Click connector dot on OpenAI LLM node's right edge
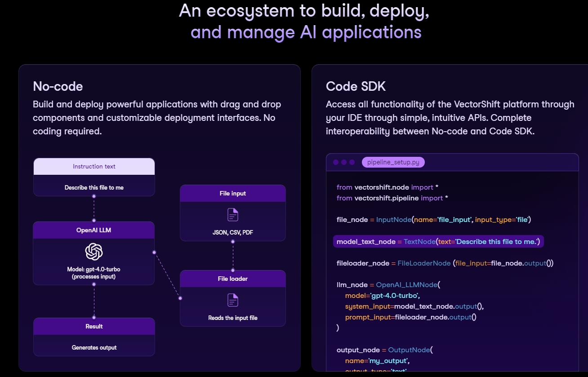The image size is (588, 377). (x=154, y=252)
